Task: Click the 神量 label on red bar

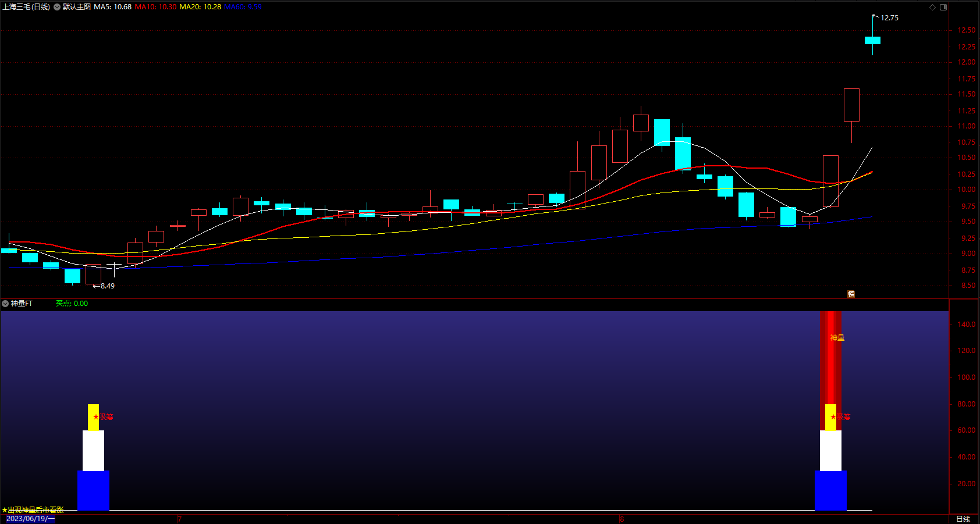Action: 837,338
